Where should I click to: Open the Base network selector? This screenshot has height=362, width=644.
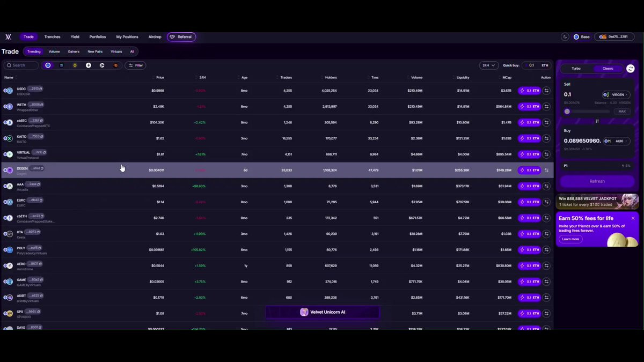pyautogui.click(x=582, y=37)
